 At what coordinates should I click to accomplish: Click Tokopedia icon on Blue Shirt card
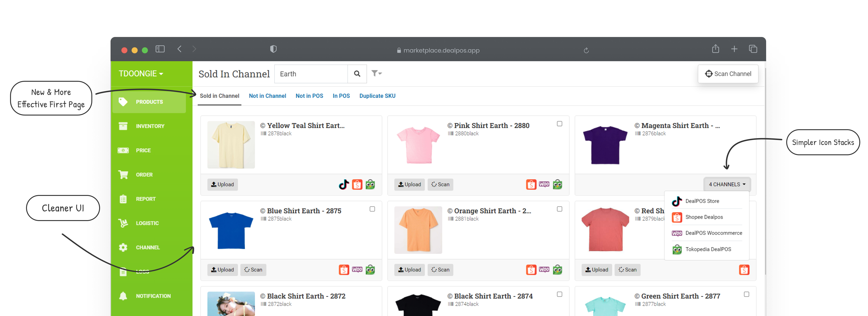[370, 269]
